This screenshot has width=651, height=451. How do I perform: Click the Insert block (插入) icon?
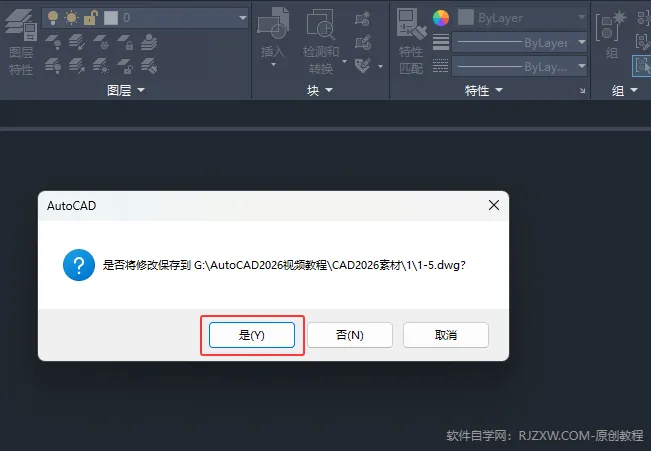pos(273,24)
